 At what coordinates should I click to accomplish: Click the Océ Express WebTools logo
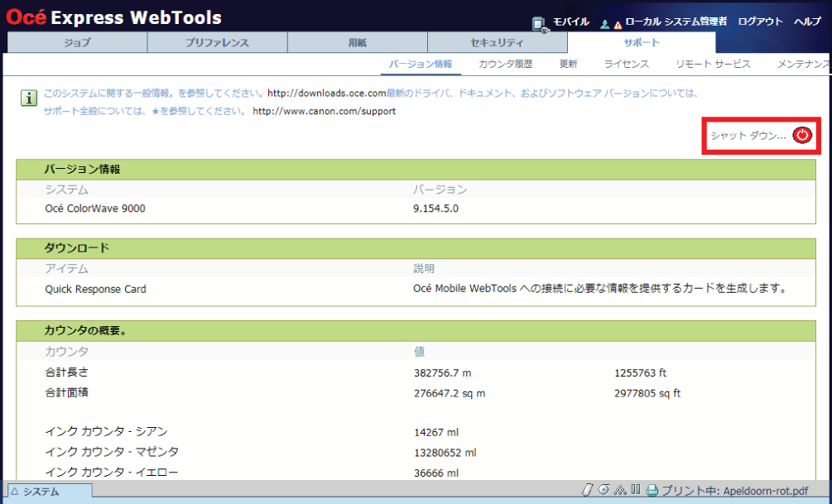click(x=113, y=17)
